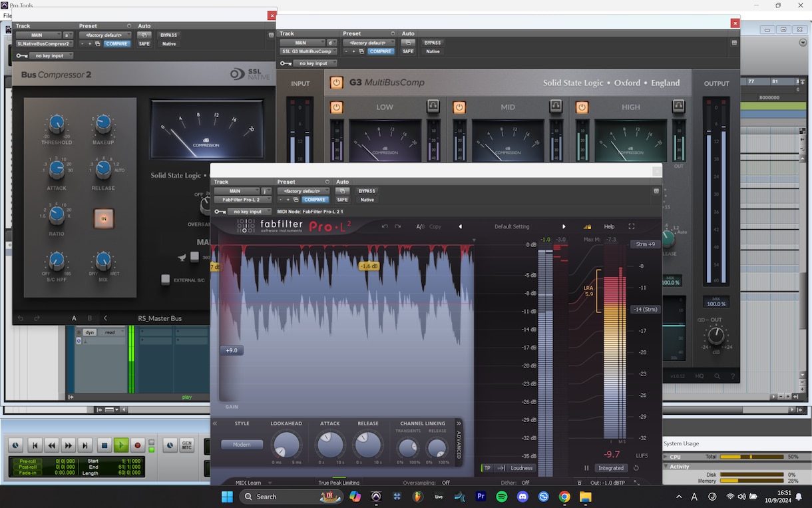812x508 pixels.
Task: Click the GEN MTC button
Action: point(186,445)
